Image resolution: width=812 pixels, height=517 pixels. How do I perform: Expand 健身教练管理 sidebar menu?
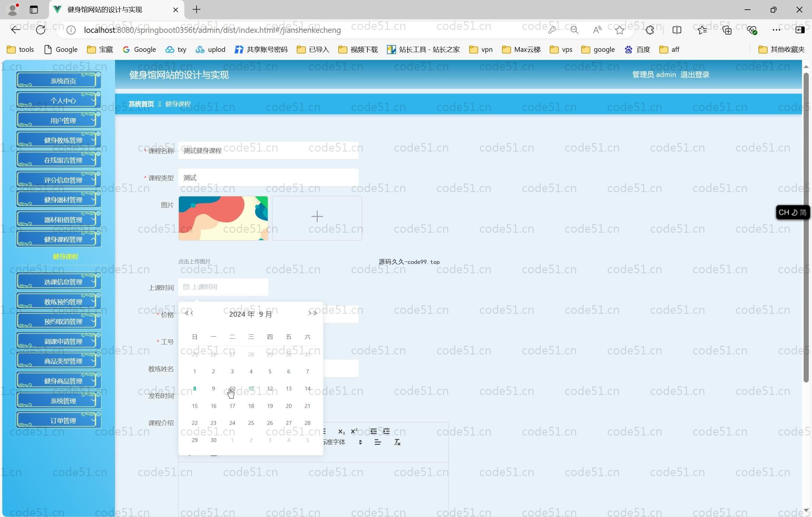59,140
